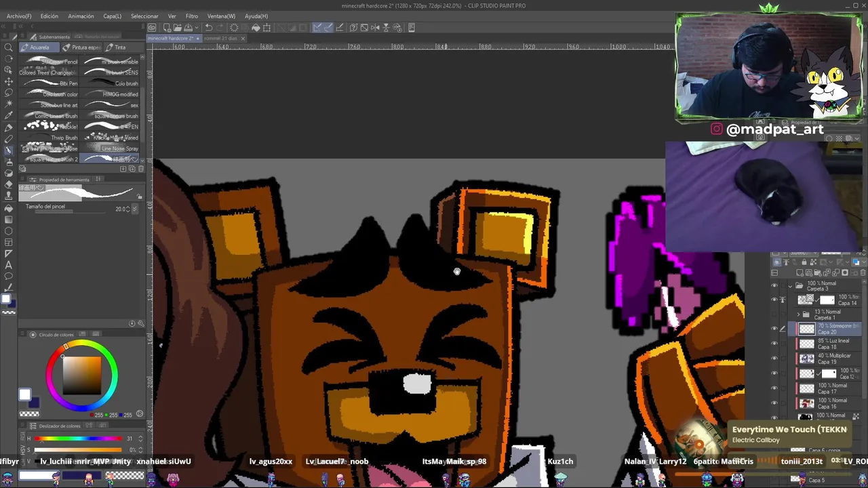Create a new canvas from the command bar
This screenshot has width=868, height=488.
pos(166,28)
